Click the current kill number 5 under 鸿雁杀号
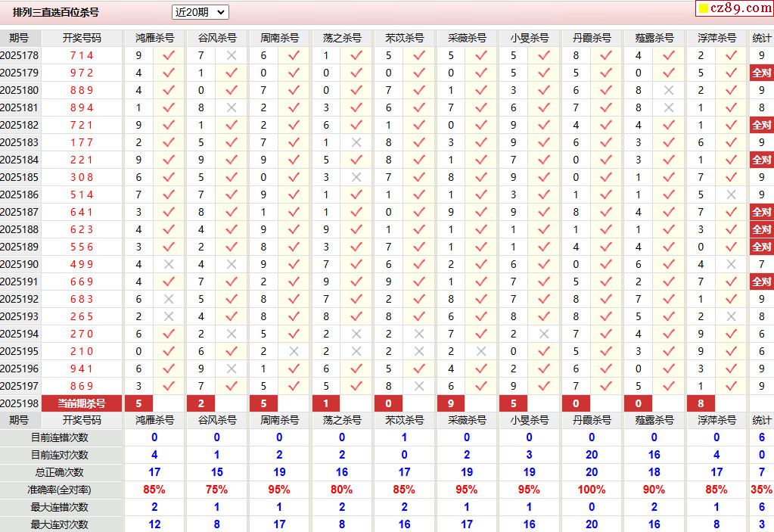The height and width of the screenshot is (532, 774). (x=138, y=403)
